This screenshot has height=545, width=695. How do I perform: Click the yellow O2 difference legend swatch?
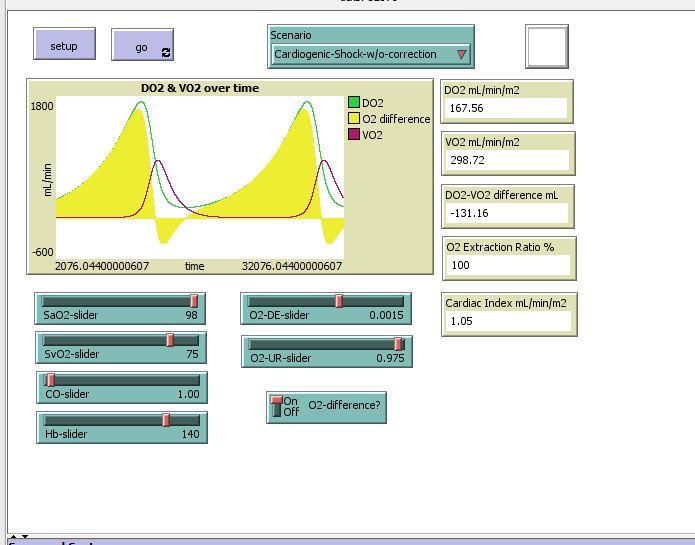click(x=354, y=119)
